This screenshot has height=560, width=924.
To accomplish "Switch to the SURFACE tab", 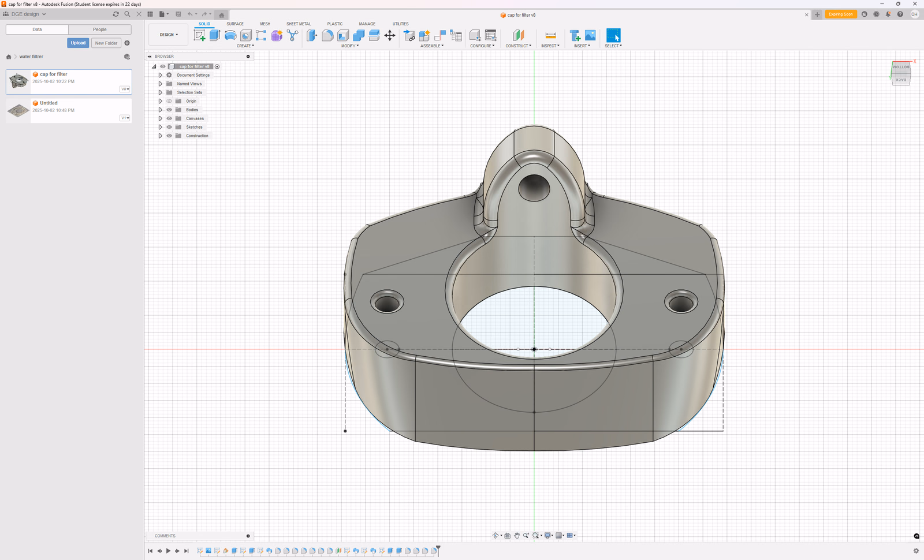I will point(235,24).
